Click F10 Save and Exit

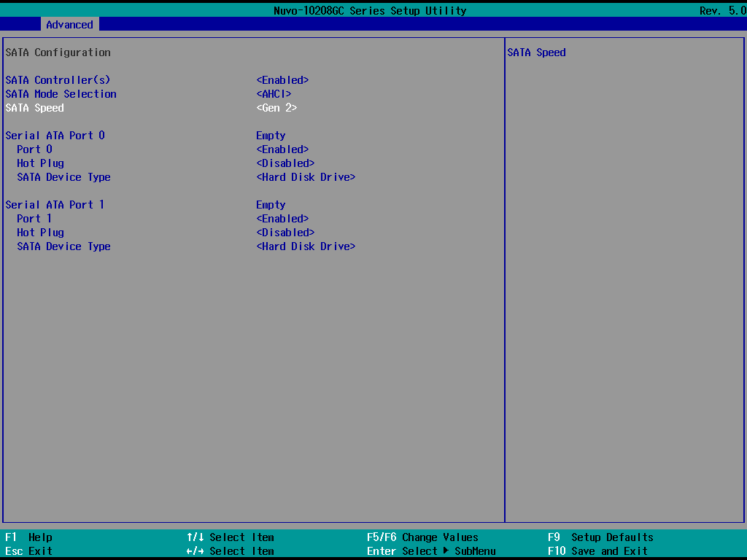(x=597, y=551)
